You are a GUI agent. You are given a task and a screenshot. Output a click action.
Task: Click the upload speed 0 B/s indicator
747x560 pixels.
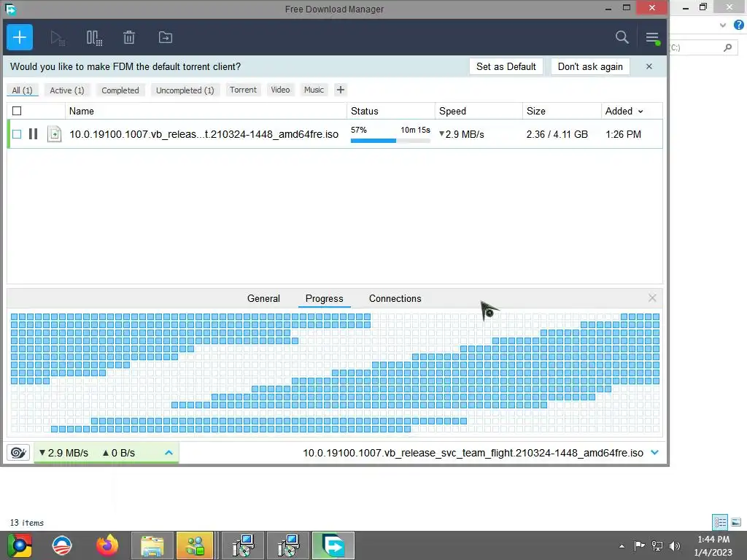(x=119, y=453)
